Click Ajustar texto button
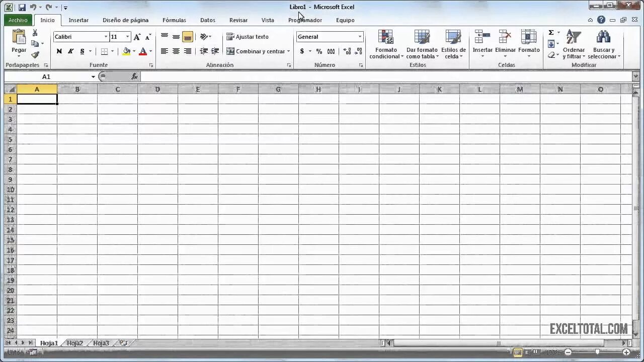 coord(248,37)
